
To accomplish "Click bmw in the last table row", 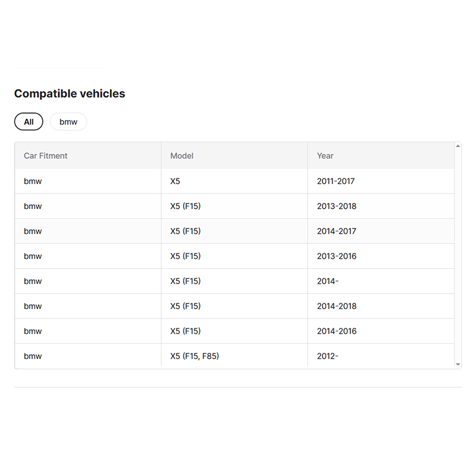I will [33, 356].
